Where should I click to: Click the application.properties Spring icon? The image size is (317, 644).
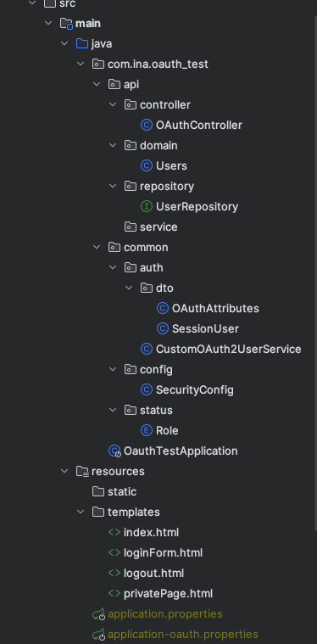pyautogui.click(x=98, y=614)
